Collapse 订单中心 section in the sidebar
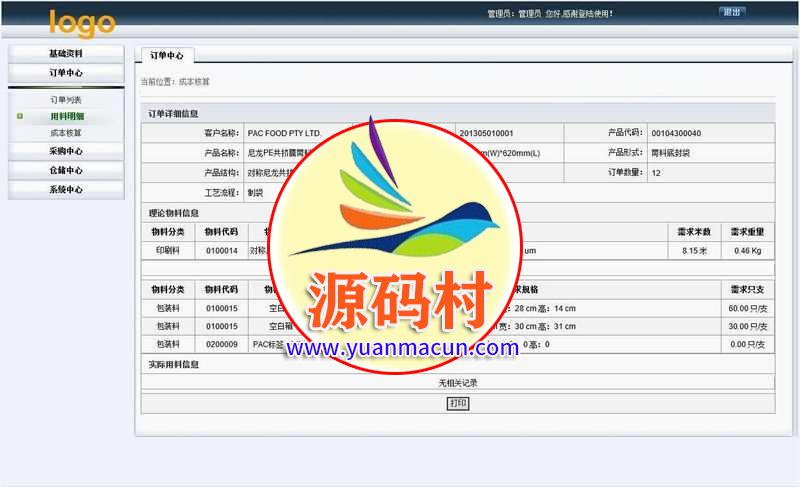The height and width of the screenshot is (487, 800). click(x=66, y=73)
